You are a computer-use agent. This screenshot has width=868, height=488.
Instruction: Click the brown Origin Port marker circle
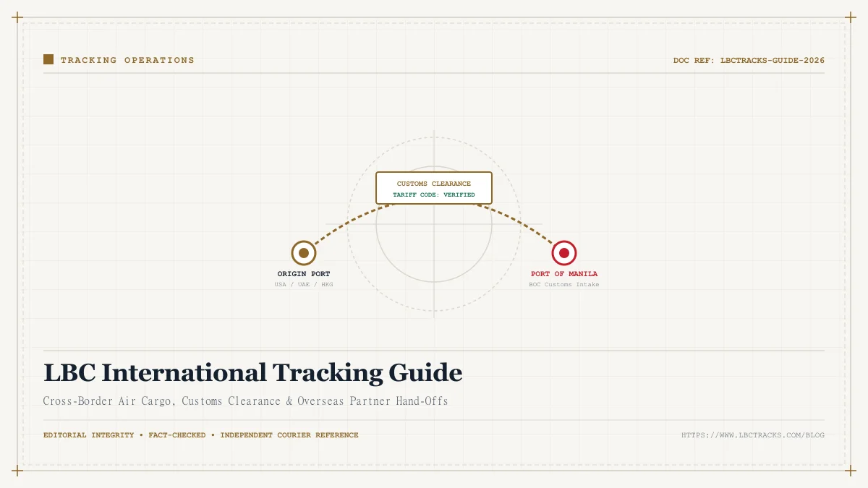304,253
